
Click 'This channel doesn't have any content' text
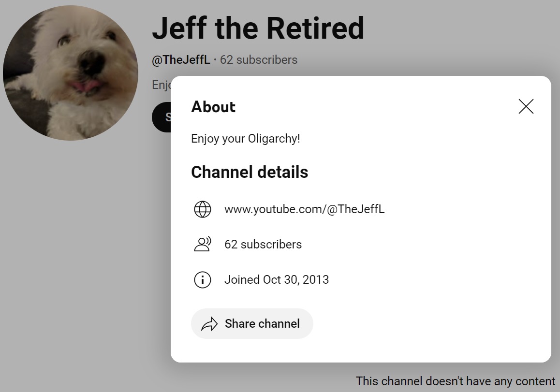(x=456, y=381)
